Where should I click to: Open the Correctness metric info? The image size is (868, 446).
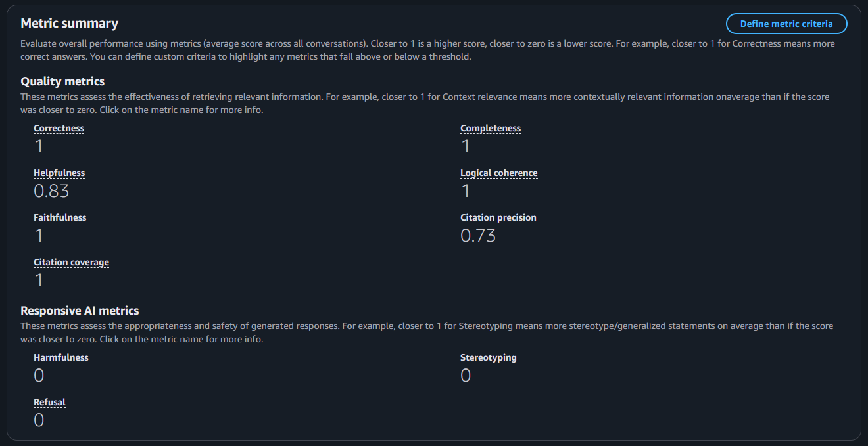pos(59,129)
